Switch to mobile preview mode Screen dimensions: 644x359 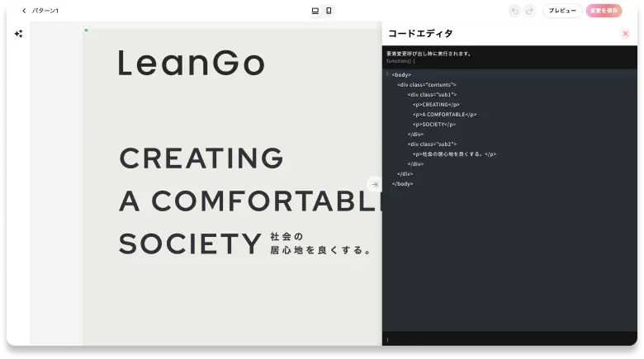pyautogui.click(x=329, y=11)
